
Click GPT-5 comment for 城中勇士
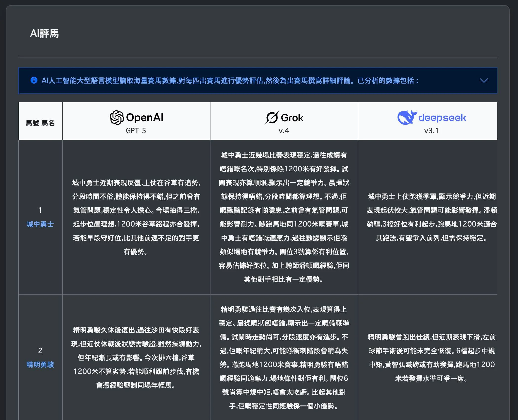coord(136,217)
